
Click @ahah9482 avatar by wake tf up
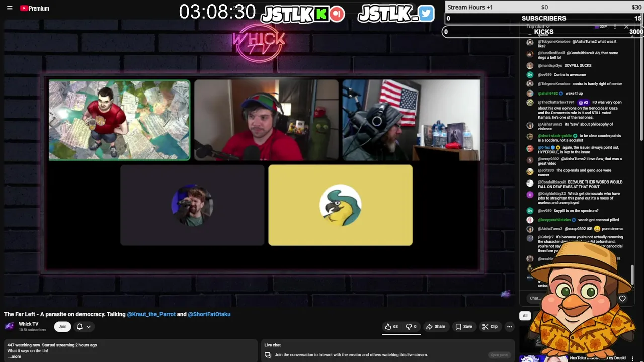point(530,93)
